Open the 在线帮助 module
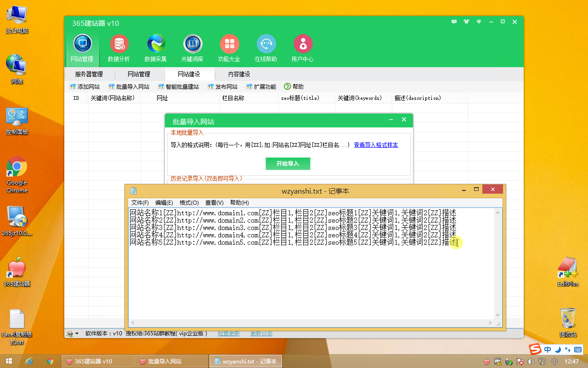588x368 pixels. pyautogui.click(x=266, y=49)
